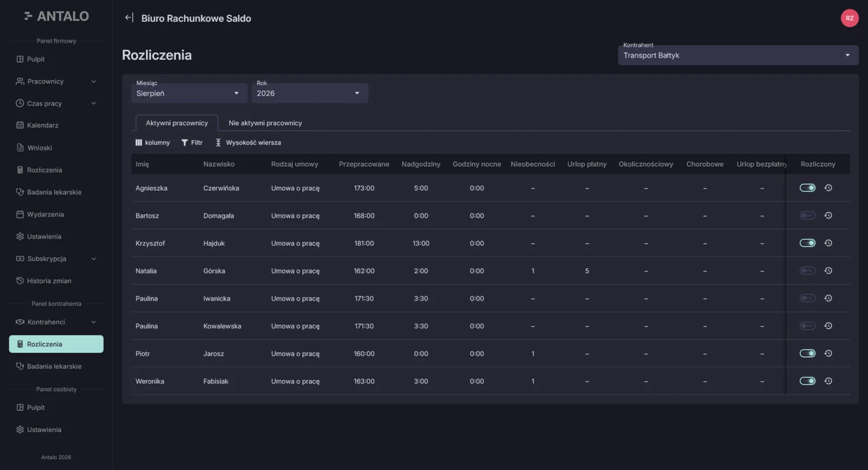Open contractor panel Rozliczenia menu item

56,344
